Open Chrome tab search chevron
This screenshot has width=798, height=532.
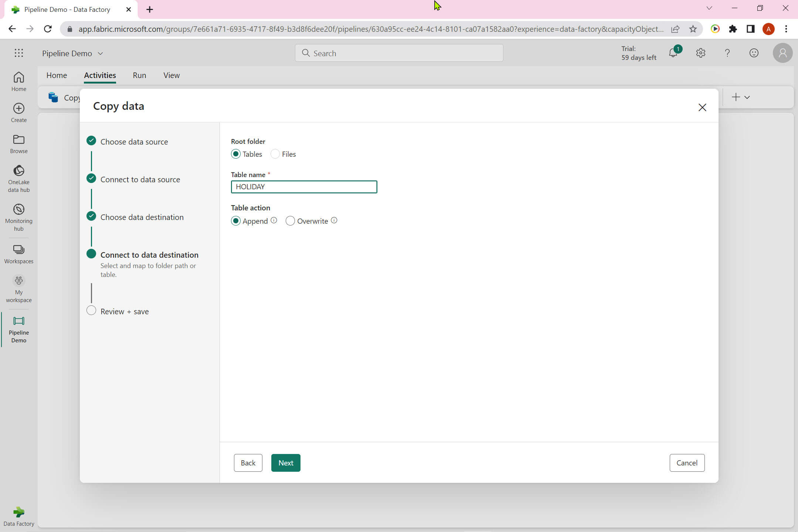tap(709, 8)
